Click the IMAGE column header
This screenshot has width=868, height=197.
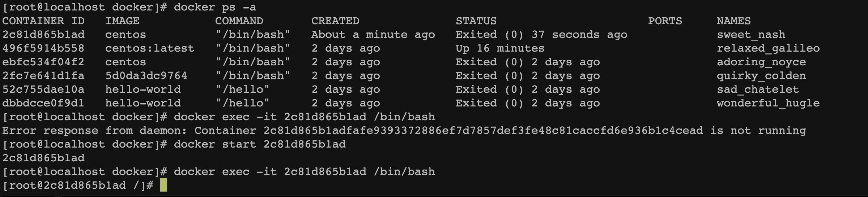click(x=122, y=21)
